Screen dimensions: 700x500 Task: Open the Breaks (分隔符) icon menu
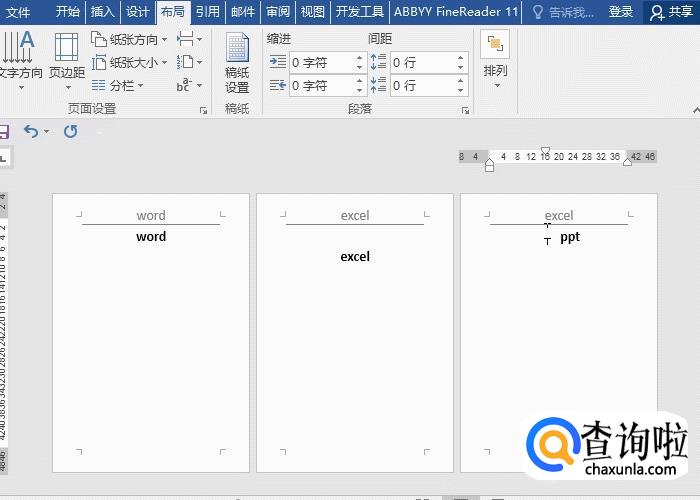point(188,39)
